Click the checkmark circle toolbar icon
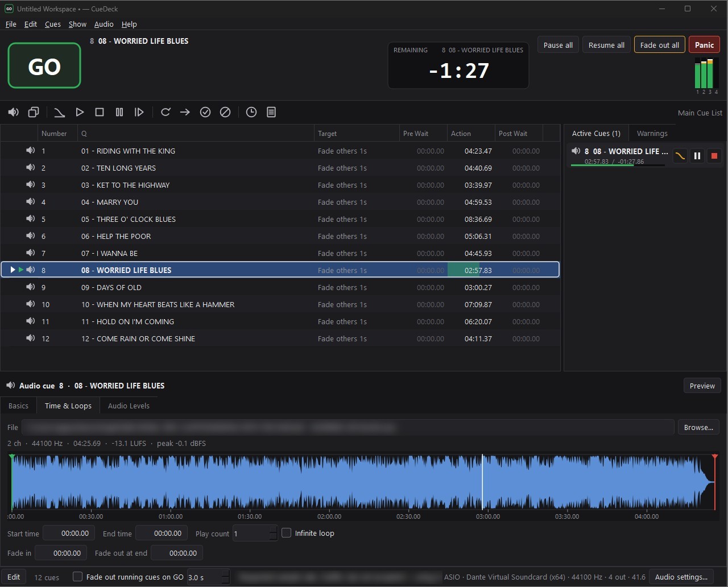Screen dimensions: 728x587 pos(205,112)
